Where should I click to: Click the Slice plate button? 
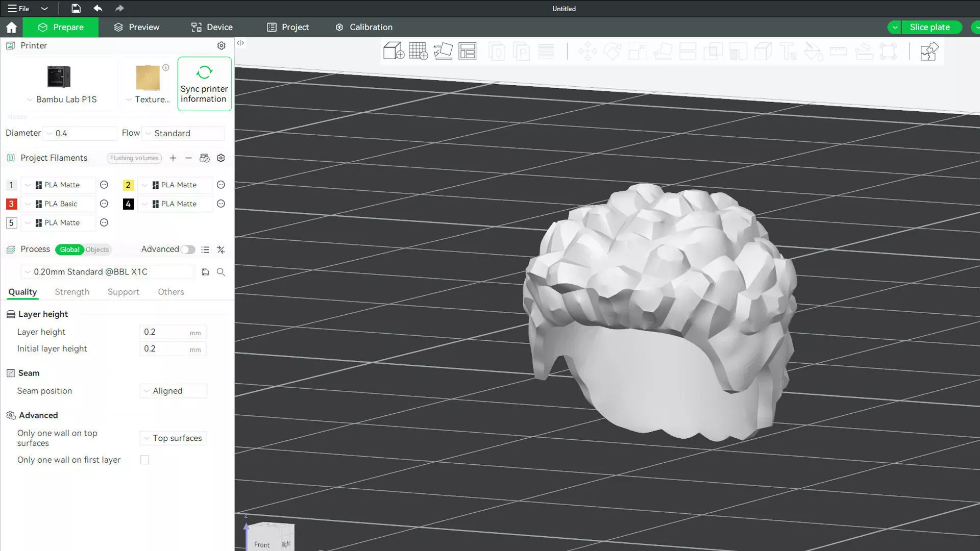click(x=929, y=27)
